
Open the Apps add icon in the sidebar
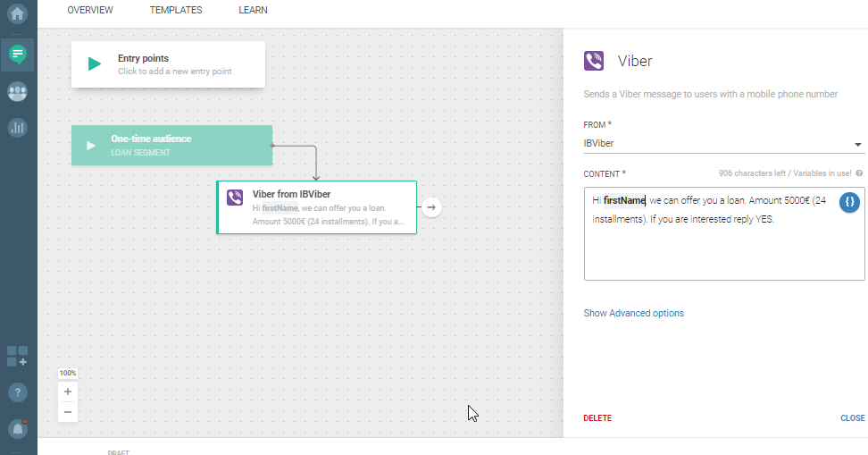tap(17, 356)
